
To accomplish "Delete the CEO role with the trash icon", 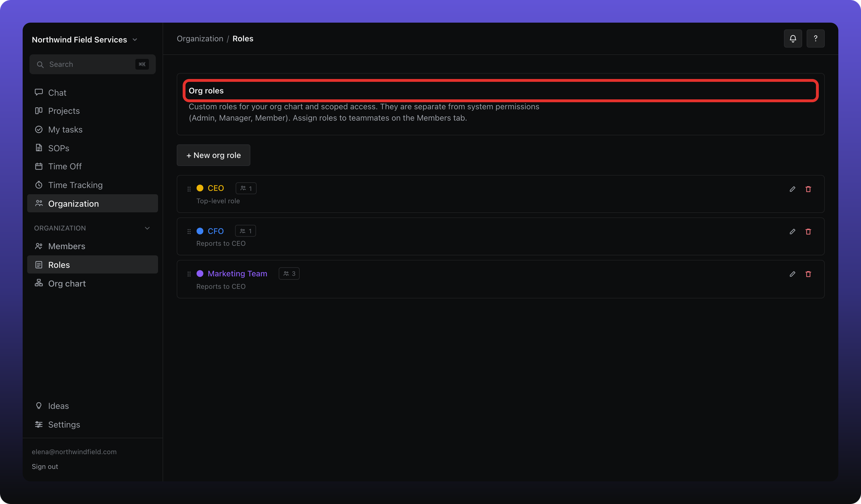I will pos(808,189).
